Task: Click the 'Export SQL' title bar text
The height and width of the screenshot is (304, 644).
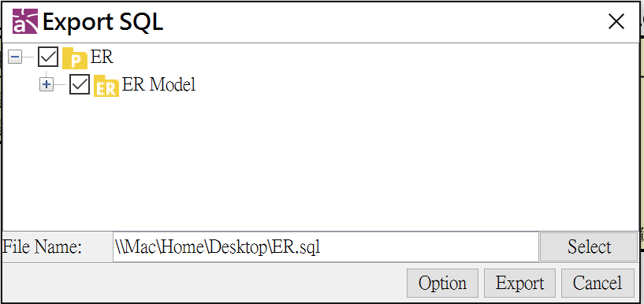Action: click(x=102, y=22)
